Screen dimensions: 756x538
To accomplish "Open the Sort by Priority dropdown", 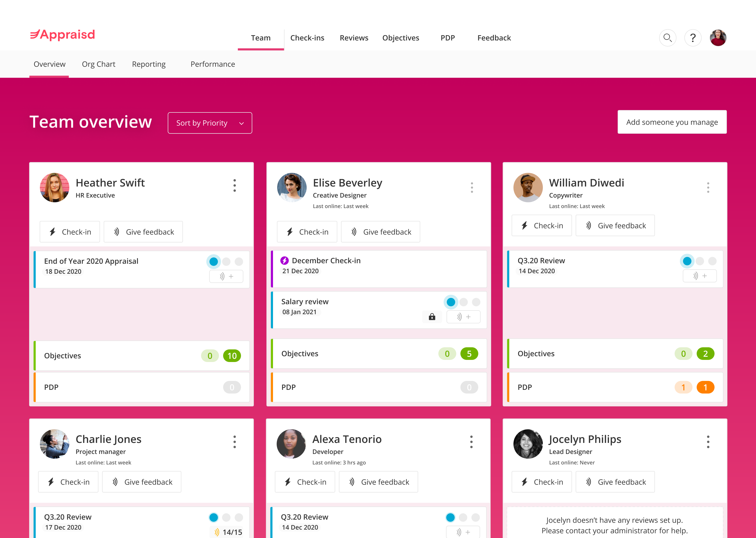I will [210, 123].
